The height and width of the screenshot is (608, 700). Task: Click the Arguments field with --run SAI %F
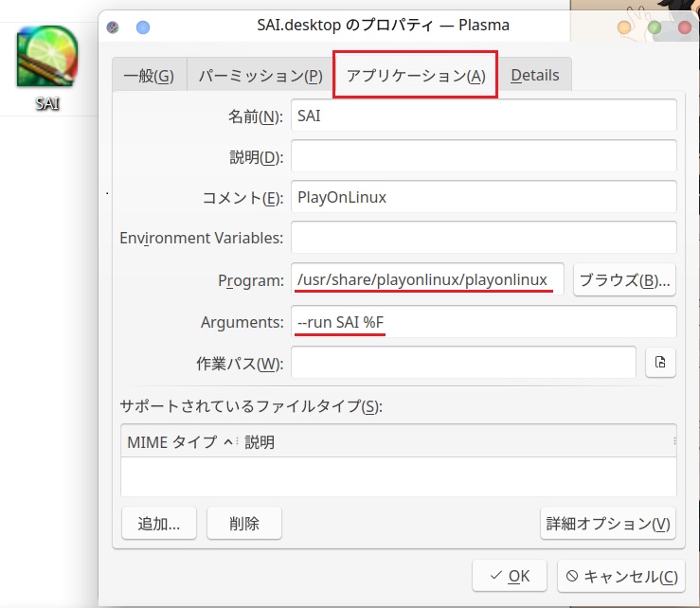point(483,322)
